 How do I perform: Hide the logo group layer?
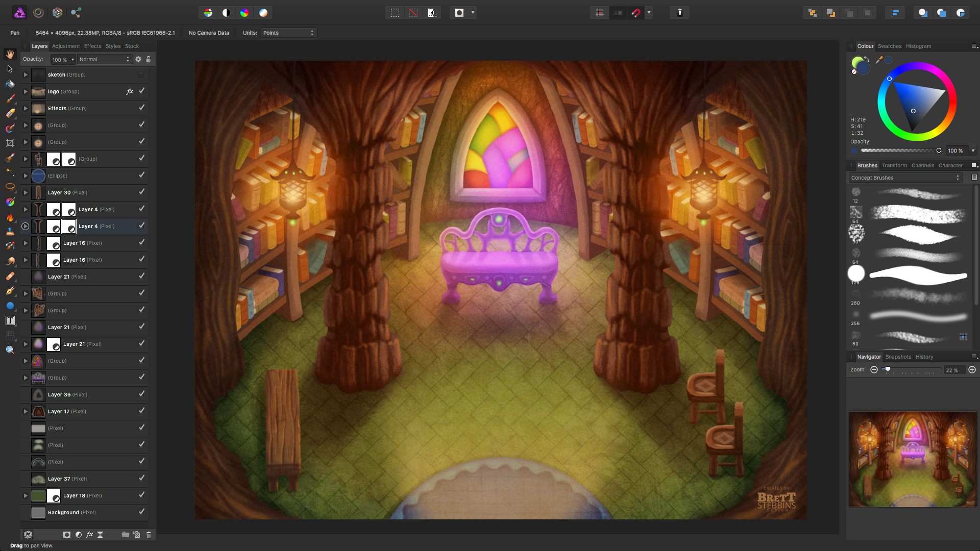click(x=141, y=91)
